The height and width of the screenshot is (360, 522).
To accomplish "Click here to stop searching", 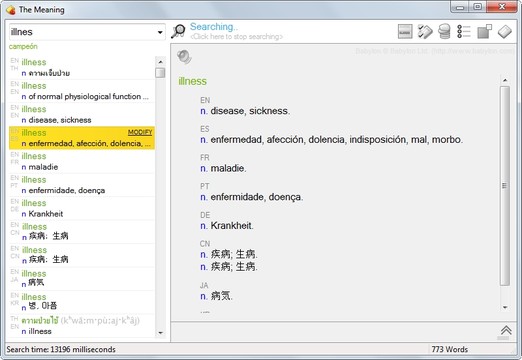I will pyautogui.click(x=236, y=36).
